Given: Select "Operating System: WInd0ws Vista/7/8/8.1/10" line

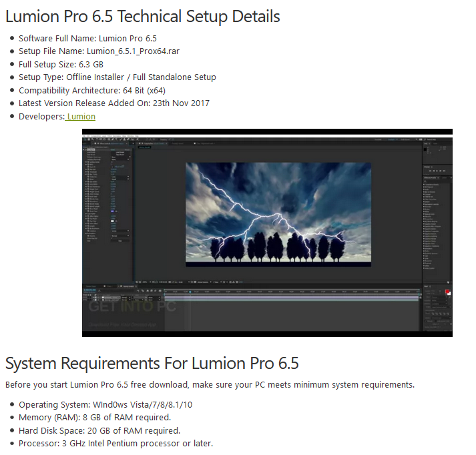Looking at the screenshot, I should click(105, 405).
